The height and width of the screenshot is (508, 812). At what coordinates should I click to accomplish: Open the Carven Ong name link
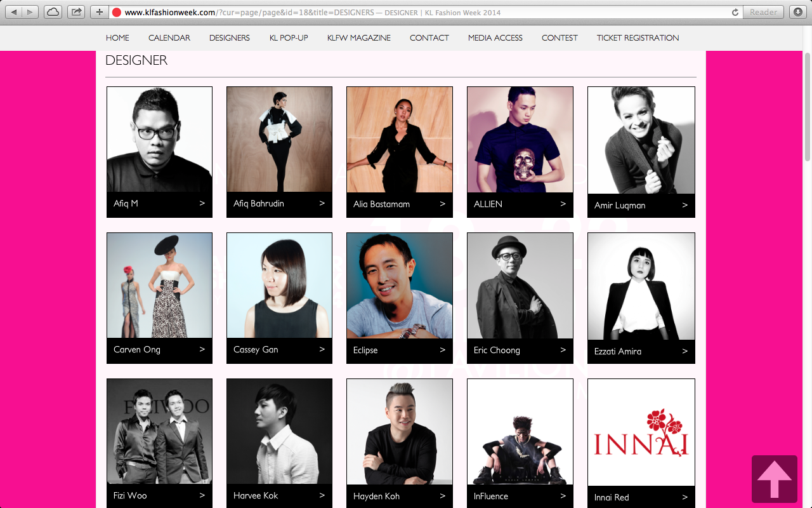coord(137,350)
